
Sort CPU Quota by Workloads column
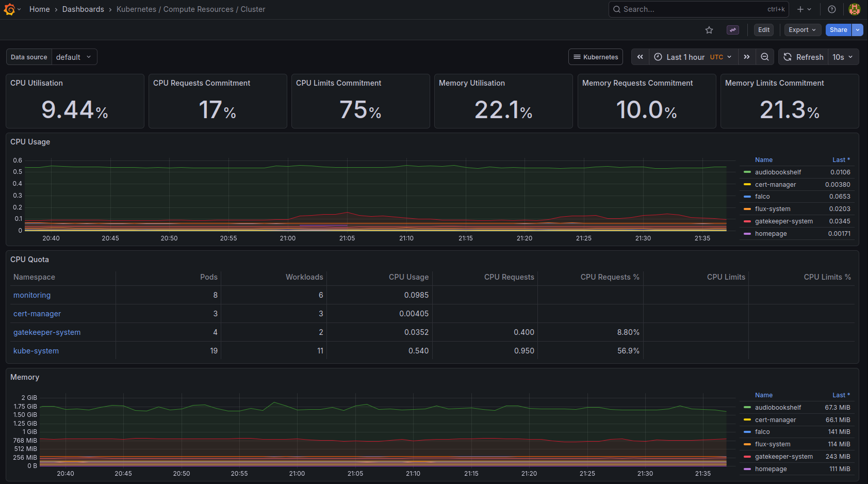(x=304, y=277)
